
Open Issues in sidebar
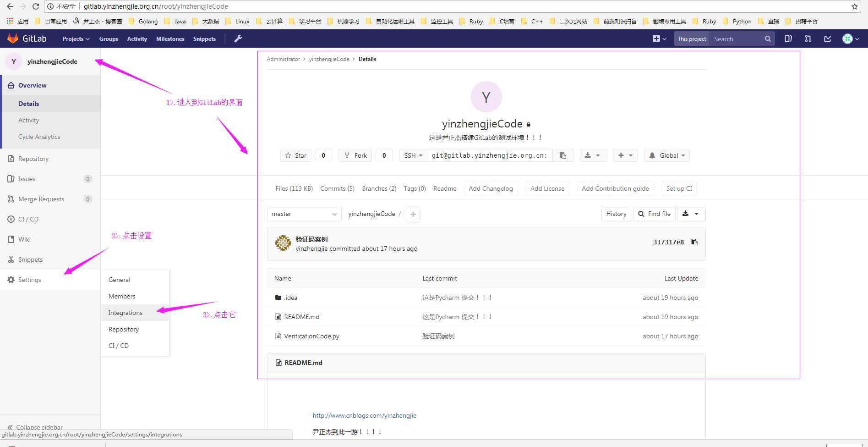(50, 179)
